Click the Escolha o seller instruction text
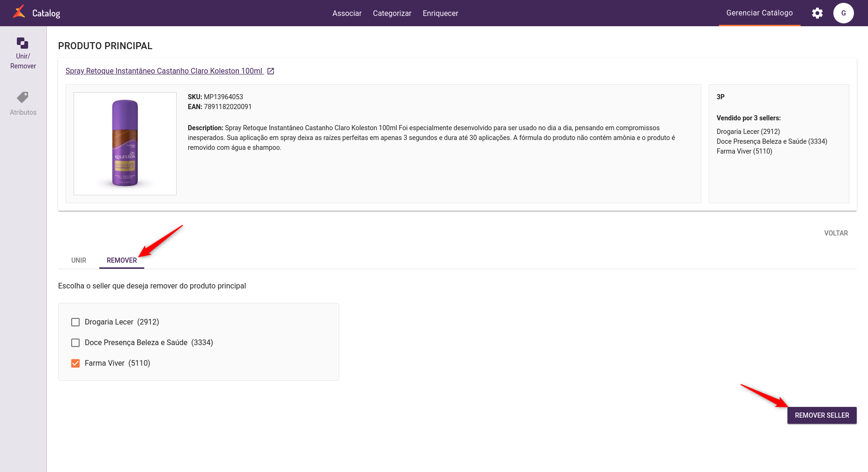The height and width of the screenshot is (472, 868). pos(152,286)
